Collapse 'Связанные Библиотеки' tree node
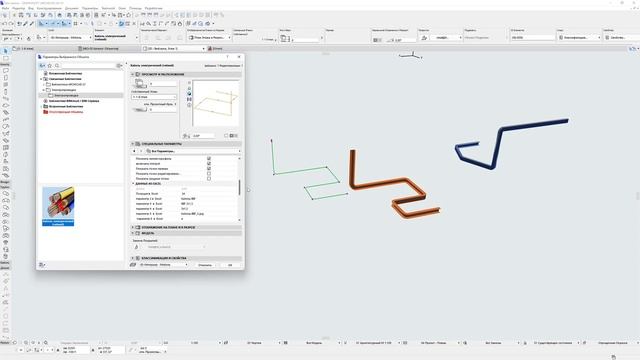This screenshot has height=360, width=640. [41, 79]
